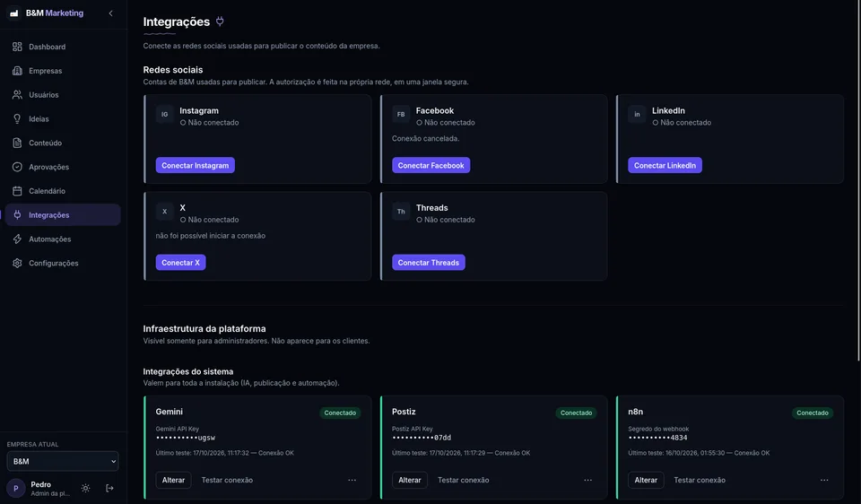861x504 pixels.
Task: Click the logout icon next to Pedro
Action: [x=109, y=488]
